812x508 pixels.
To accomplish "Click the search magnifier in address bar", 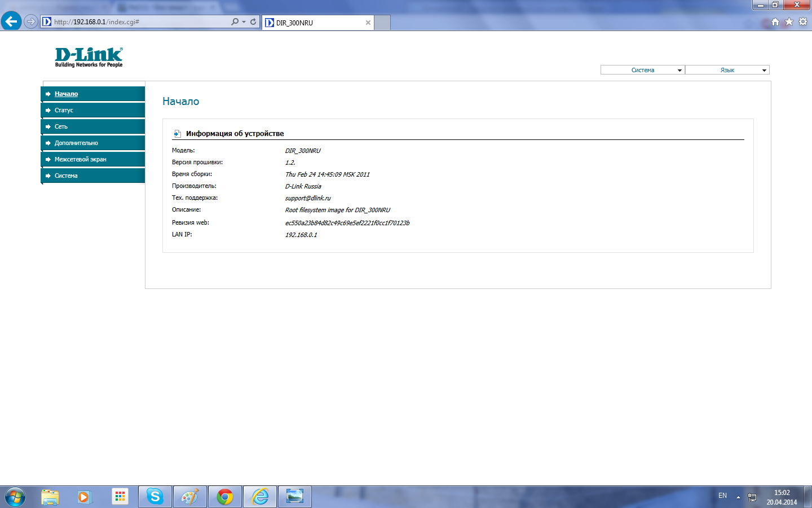I will 235,22.
